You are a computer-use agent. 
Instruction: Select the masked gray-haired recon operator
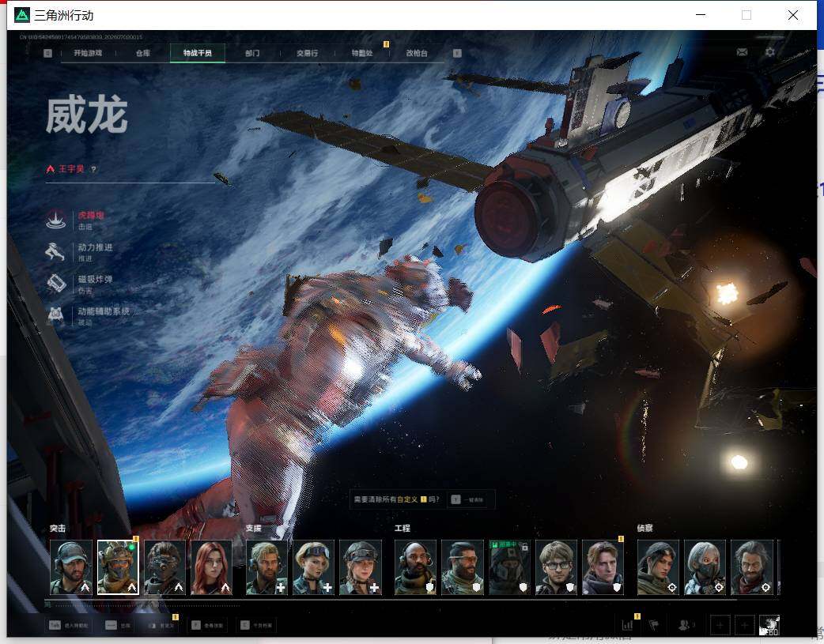coord(705,567)
